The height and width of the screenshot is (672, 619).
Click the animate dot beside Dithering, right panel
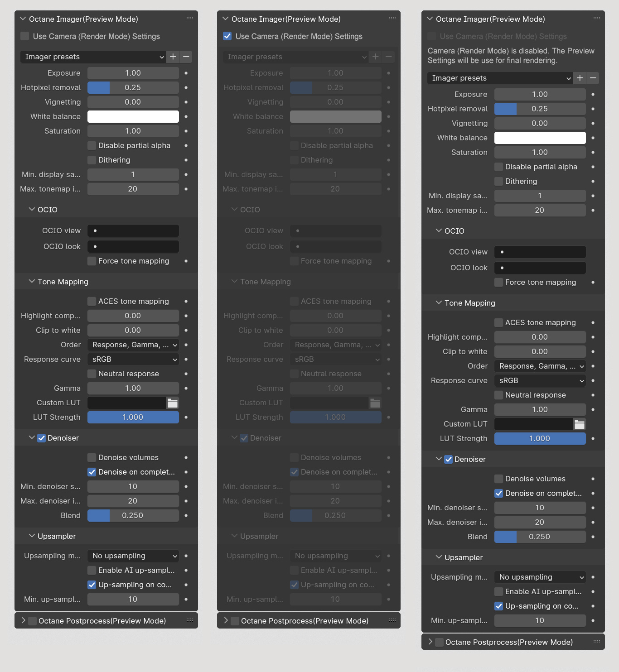593,181
